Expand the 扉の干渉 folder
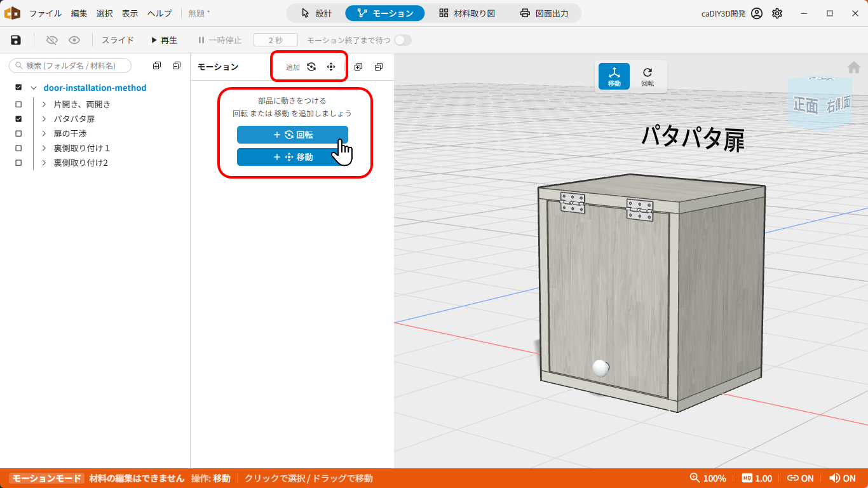 44,133
